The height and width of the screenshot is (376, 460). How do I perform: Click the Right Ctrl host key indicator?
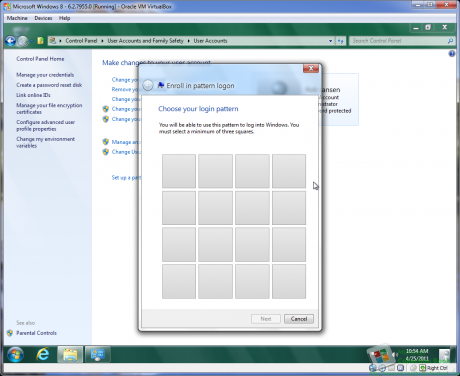point(437,368)
